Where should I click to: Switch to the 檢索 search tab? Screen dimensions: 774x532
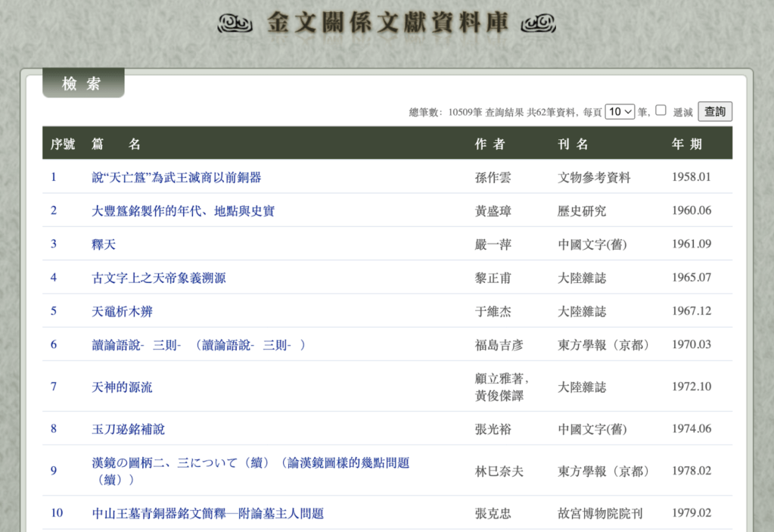[82, 84]
